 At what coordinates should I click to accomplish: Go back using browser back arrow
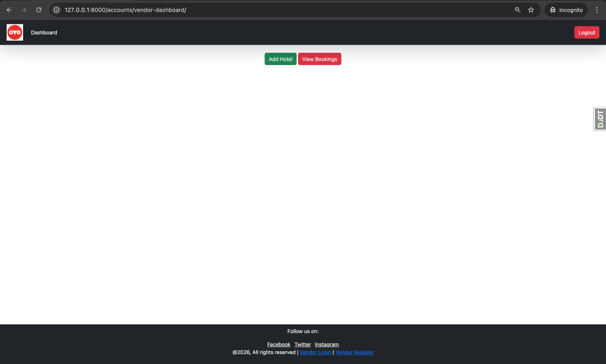9,10
